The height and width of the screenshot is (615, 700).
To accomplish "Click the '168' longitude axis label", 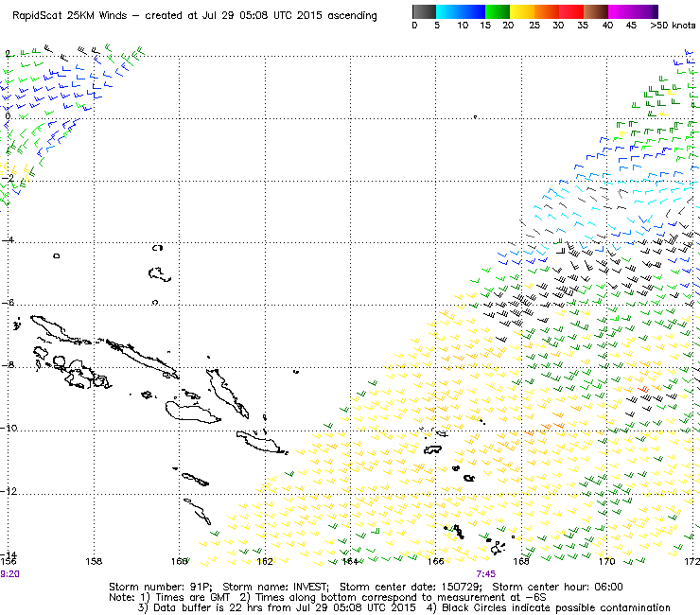I will [521, 561].
